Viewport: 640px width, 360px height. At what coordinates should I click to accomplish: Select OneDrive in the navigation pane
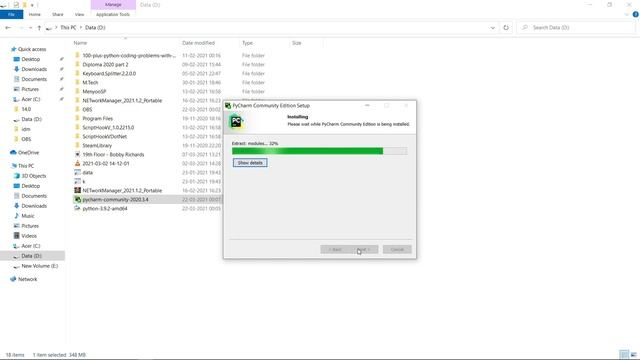click(28, 152)
